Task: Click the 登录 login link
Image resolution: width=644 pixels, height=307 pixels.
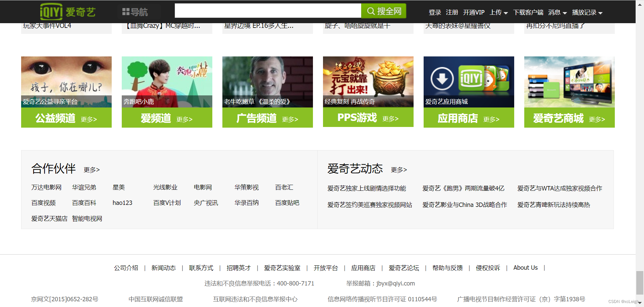Action: 435,12
